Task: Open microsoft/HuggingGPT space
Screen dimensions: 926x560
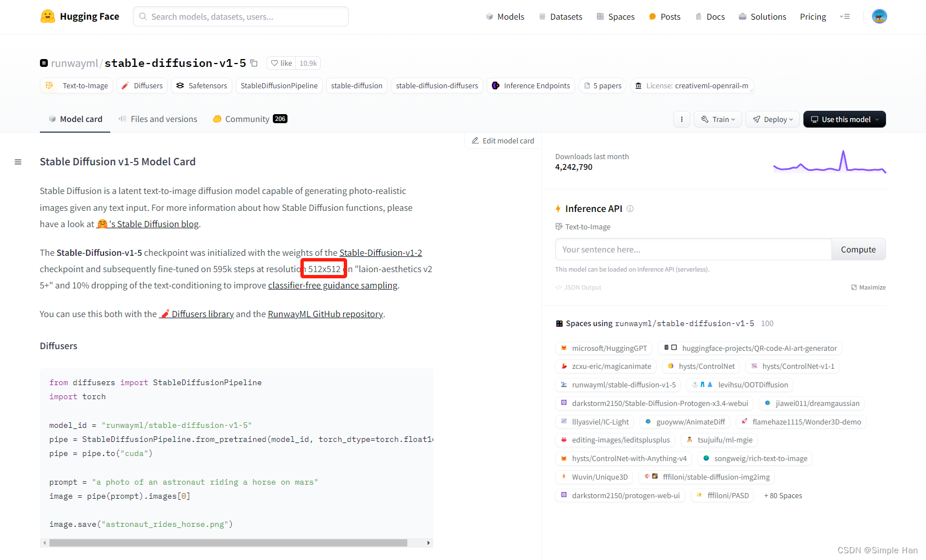Action: [x=604, y=348]
